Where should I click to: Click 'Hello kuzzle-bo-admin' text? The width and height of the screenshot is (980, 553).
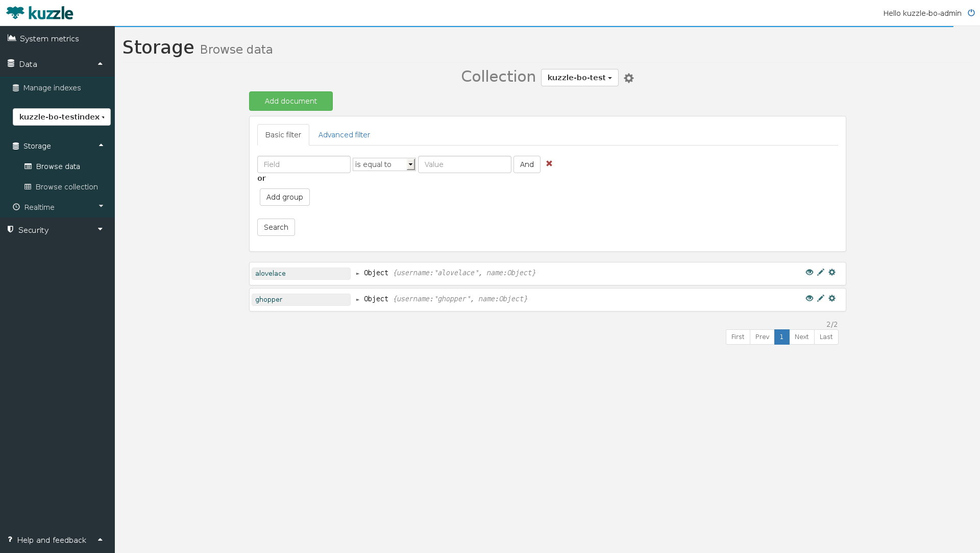tap(922, 13)
